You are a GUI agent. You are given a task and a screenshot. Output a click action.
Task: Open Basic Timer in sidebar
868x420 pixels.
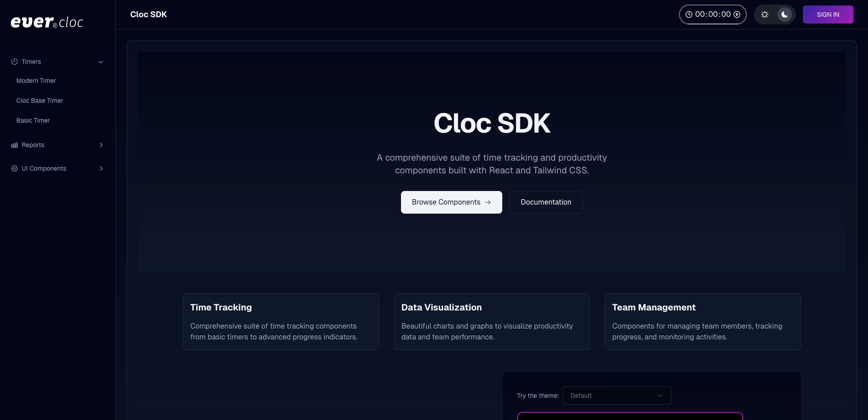pos(33,120)
